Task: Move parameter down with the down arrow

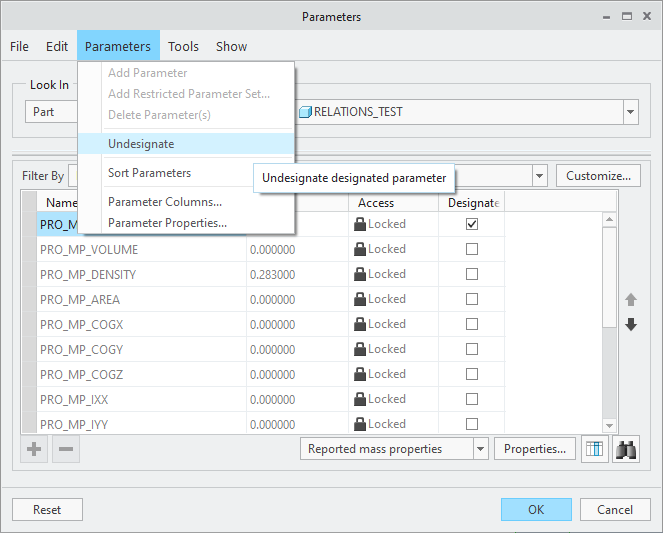Action: pyautogui.click(x=631, y=325)
